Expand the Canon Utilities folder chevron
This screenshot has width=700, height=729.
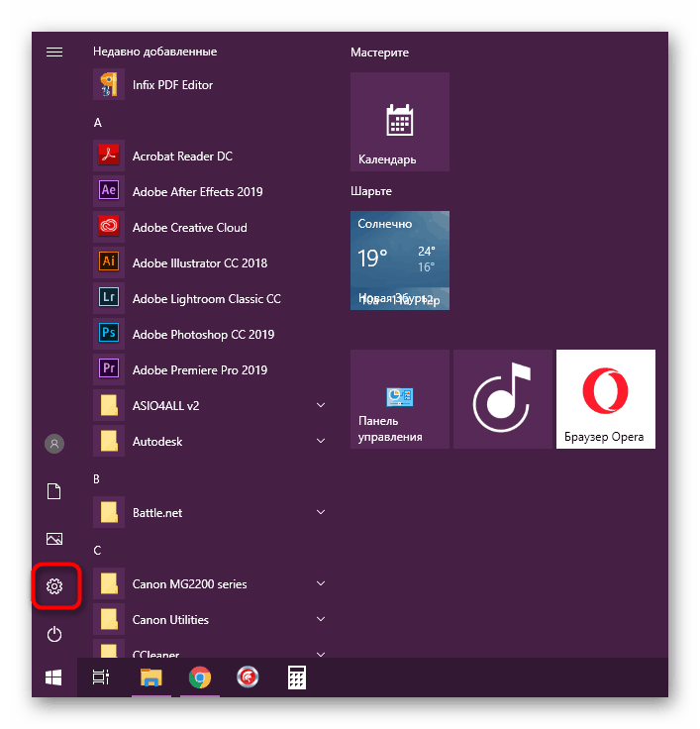[x=321, y=619]
